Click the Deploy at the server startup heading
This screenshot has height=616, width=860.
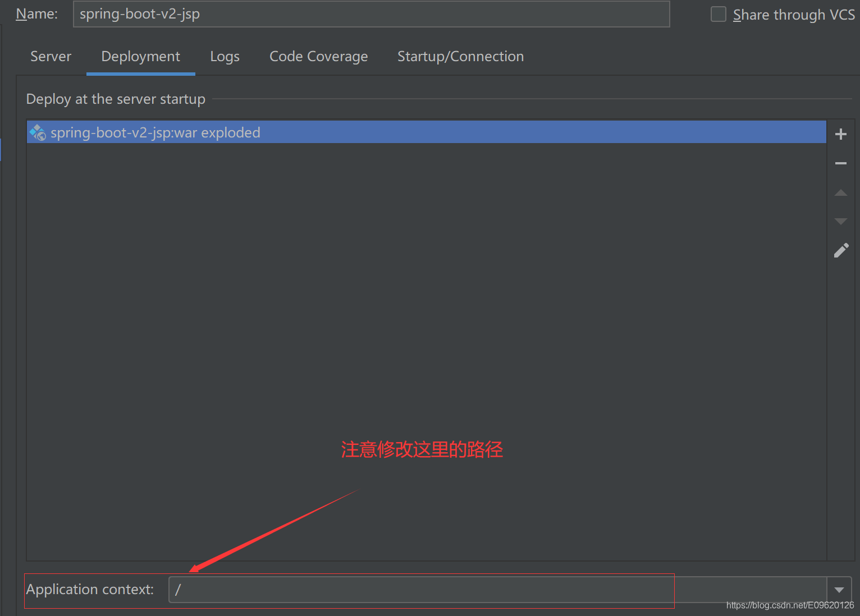116,99
